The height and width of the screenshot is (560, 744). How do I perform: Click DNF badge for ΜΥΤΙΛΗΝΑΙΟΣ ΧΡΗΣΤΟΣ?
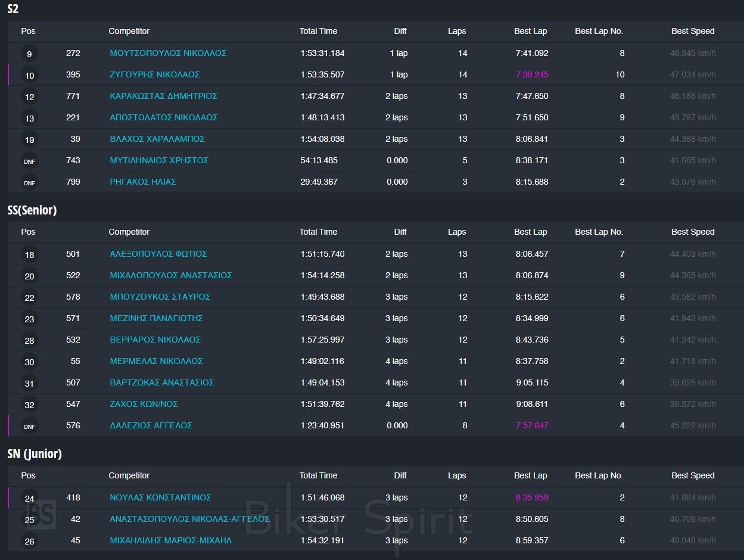[29, 161]
